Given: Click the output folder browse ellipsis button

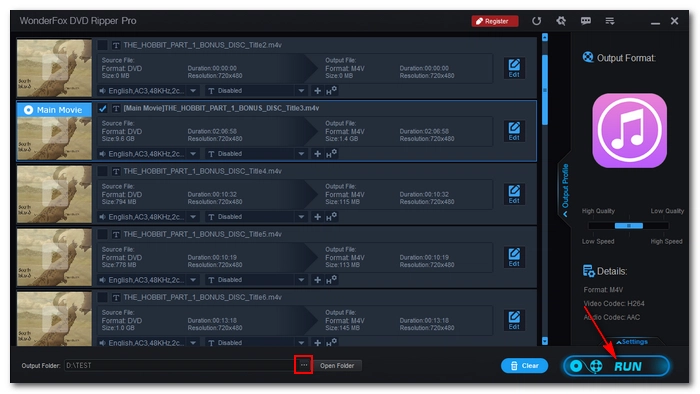Looking at the screenshot, I should (304, 365).
